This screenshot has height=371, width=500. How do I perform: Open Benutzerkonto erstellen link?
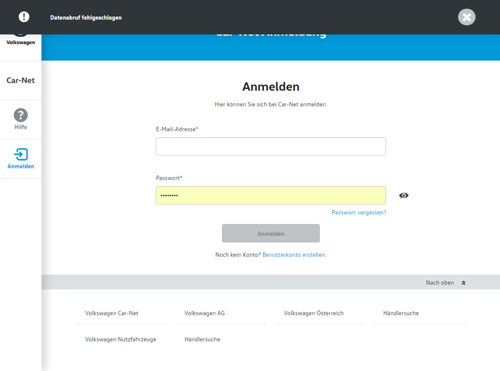point(294,255)
